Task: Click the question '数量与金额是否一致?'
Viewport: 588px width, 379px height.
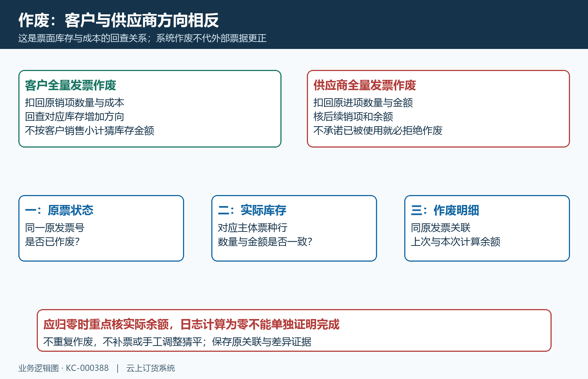Action: [x=265, y=242]
